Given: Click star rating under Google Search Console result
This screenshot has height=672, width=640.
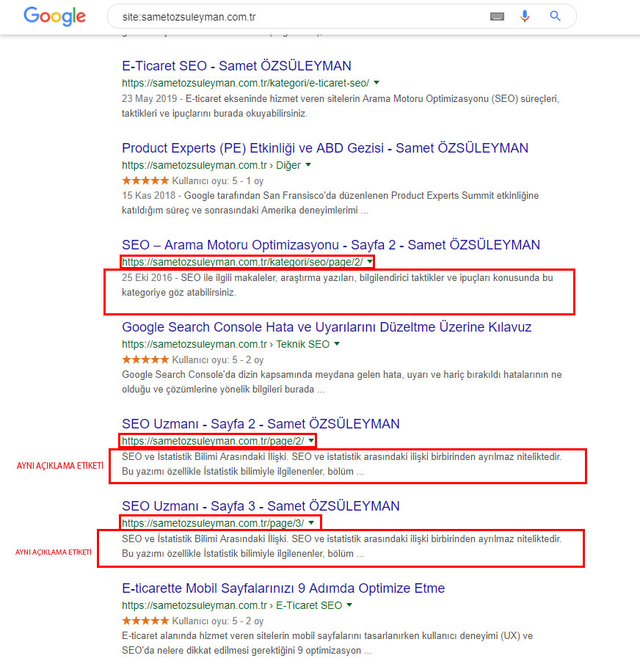Looking at the screenshot, I should tap(193, 359).
